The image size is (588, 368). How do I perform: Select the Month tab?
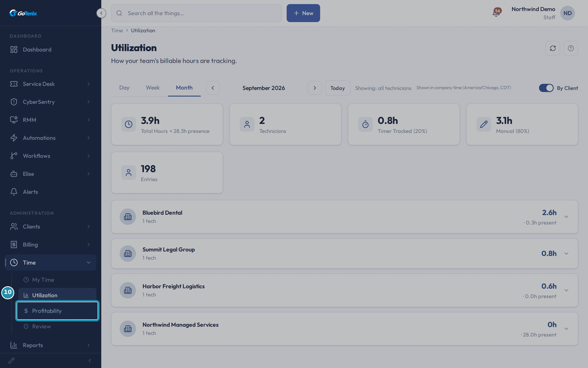pyautogui.click(x=184, y=88)
